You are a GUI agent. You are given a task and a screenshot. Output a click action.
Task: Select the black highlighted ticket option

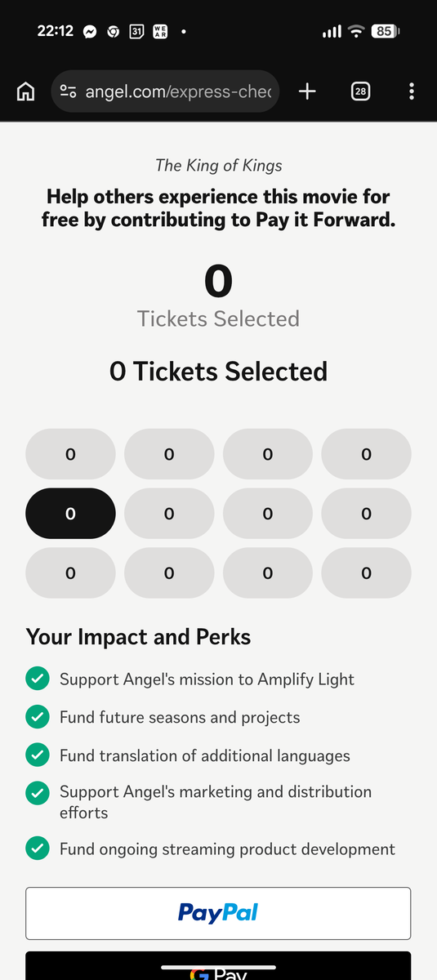(x=70, y=514)
